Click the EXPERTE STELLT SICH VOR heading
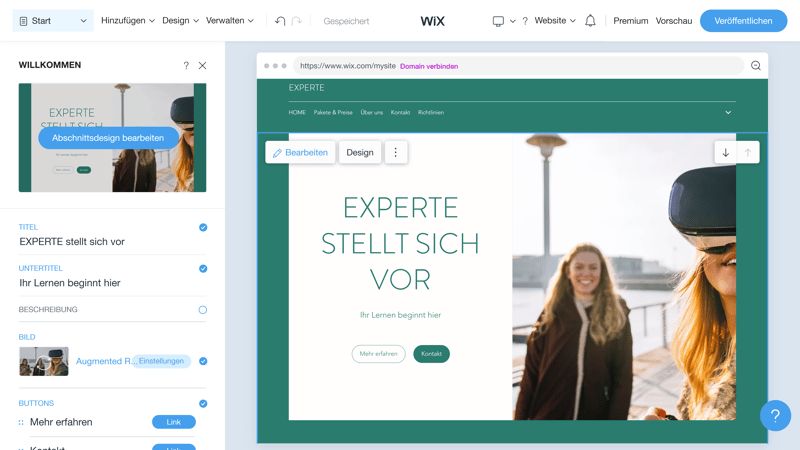 (400, 243)
